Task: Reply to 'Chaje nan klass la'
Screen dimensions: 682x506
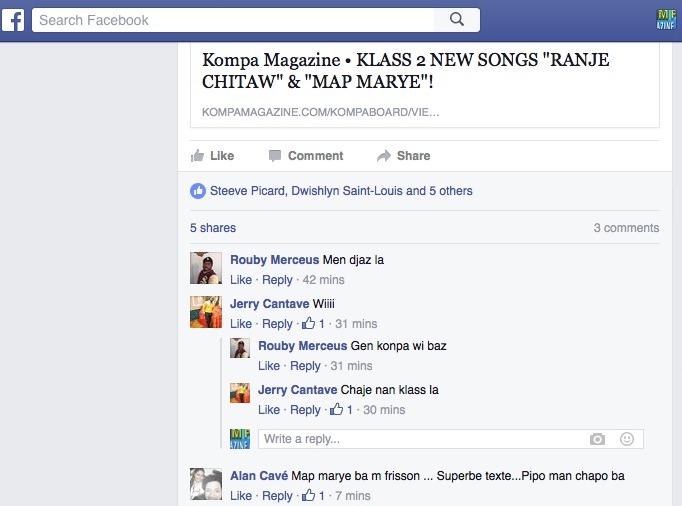Action: (305, 410)
